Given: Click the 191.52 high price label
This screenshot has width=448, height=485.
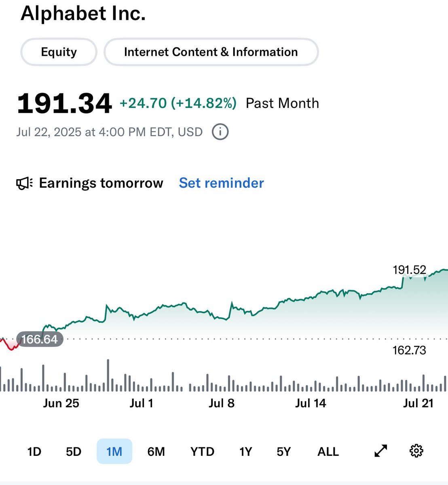Looking at the screenshot, I should (x=409, y=270).
